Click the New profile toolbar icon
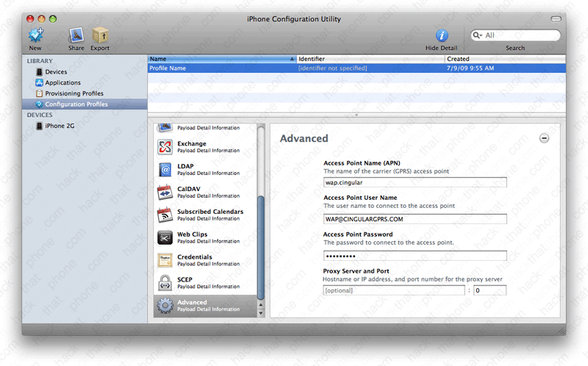 pyautogui.click(x=35, y=35)
